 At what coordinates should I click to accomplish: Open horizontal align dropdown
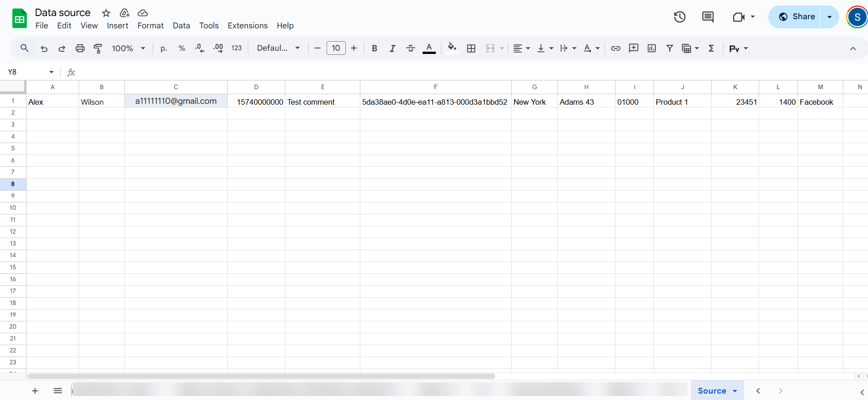click(521, 48)
